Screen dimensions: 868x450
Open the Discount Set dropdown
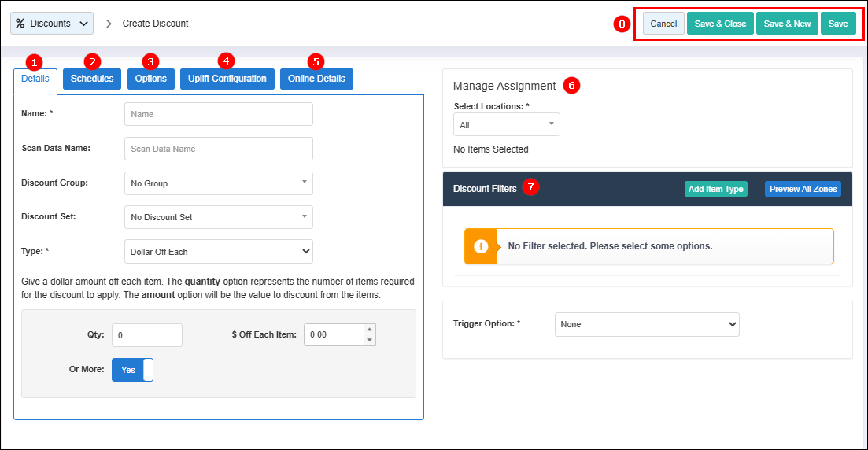(x=219, y=217)
